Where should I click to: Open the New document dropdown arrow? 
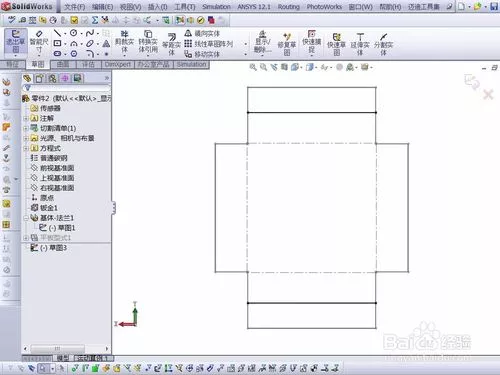point(469,7)
